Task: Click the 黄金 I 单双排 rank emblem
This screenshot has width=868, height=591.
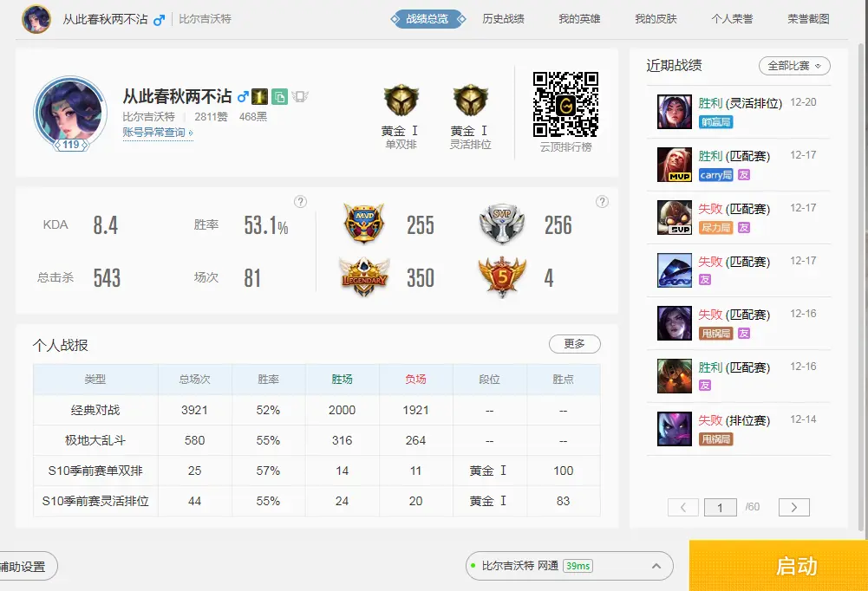Action: [x=401, y=101]
